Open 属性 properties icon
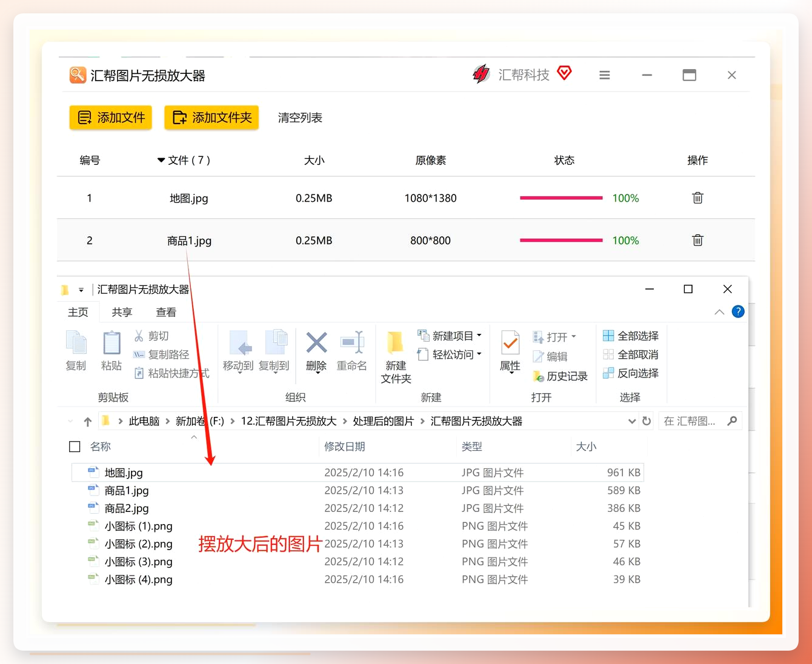This screenshot has height=664, width=812. pos(510,343)
